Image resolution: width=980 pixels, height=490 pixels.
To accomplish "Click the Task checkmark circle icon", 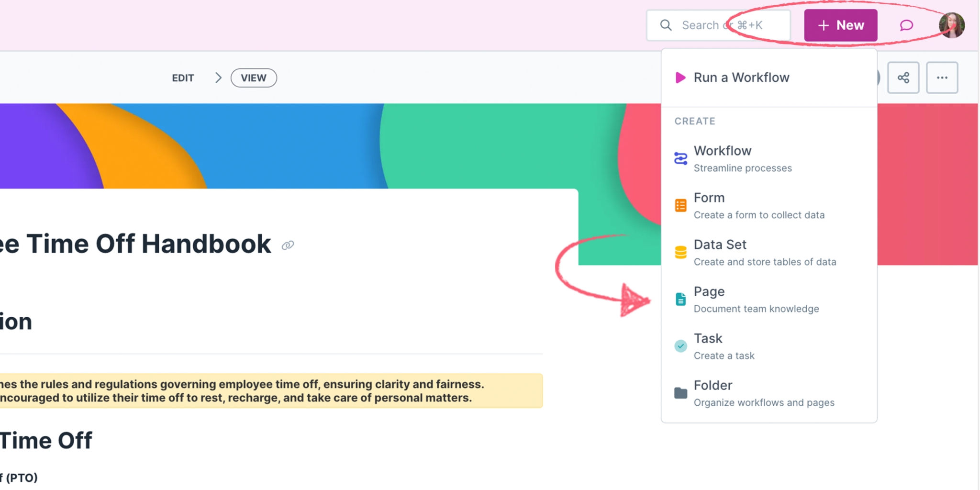I will coord(680,346).
